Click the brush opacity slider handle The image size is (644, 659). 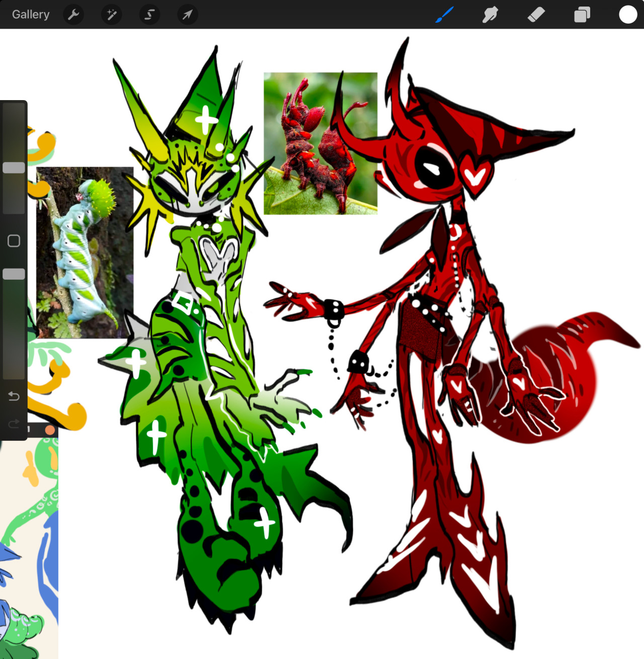tap(14, 274)
